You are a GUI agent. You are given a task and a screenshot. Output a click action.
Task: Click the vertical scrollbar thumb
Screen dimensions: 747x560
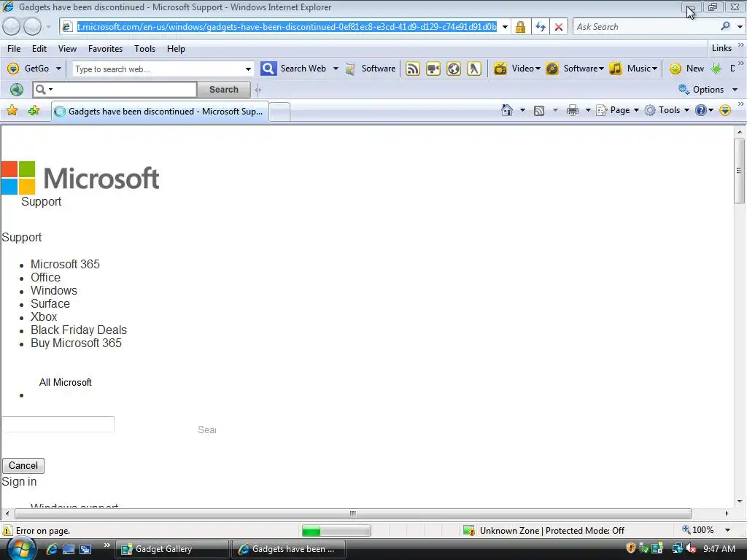click(739, 171)
